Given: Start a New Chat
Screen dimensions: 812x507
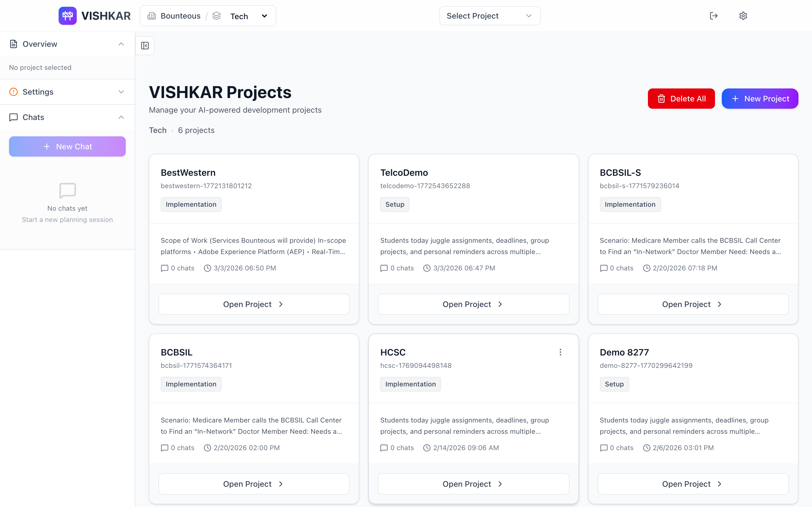Looking at the screenshot, I should click(67, 146).
